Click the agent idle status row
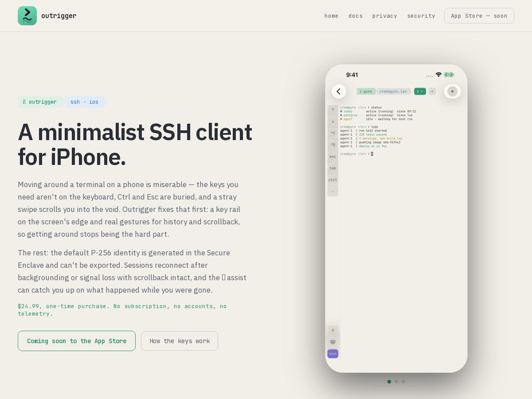 coord(376,119)
